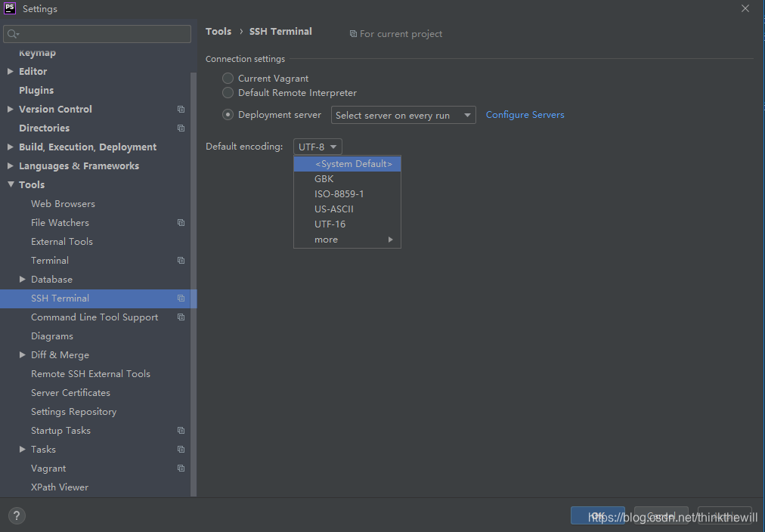Click the search magnifier icon in settings search
Viewport: 765px width, 532px height.
[x=13, y=34]
